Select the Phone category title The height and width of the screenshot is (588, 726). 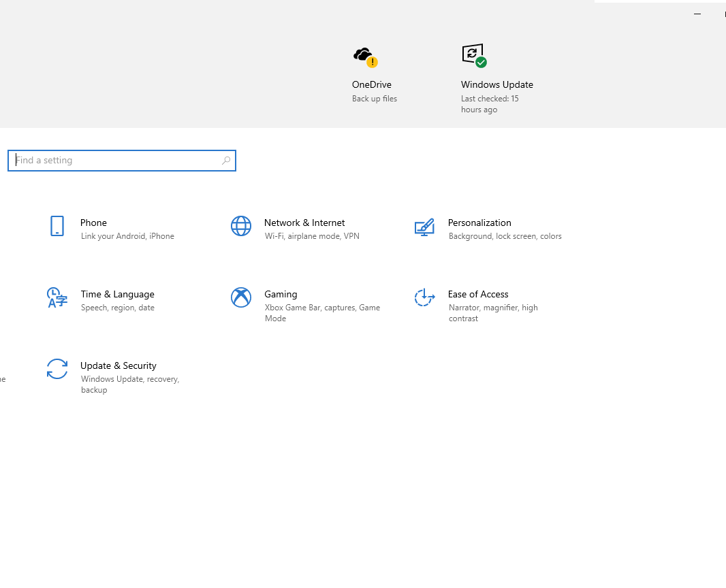point(93,223)
